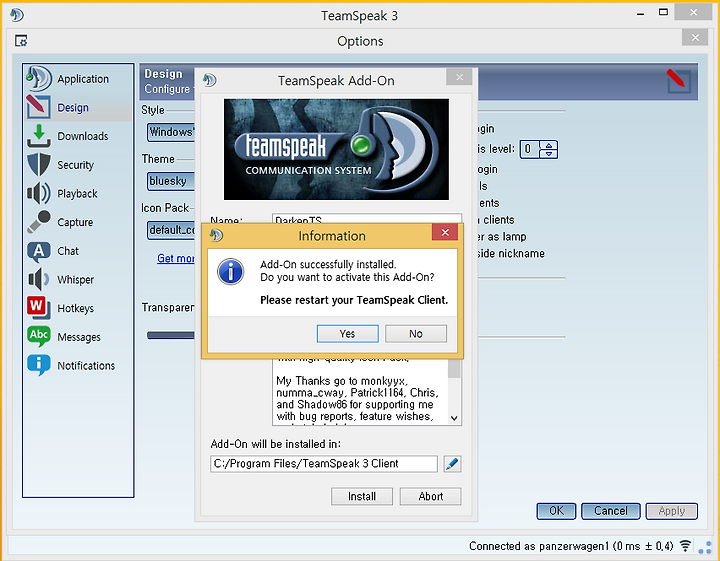Image resolution: width=720 pixels, height=561 pixels.
Task: Click the 'Connected as panzerwagen1' status text
Action: pos(571,546)
